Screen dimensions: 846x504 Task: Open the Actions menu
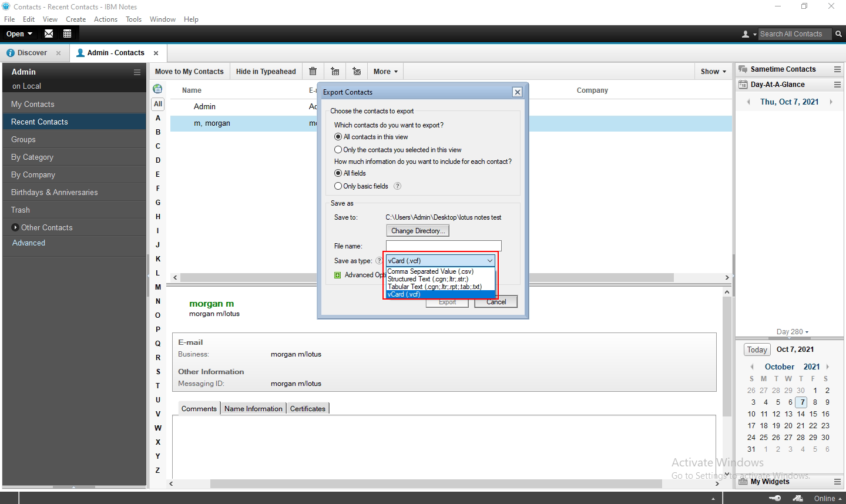coord(106,19)
